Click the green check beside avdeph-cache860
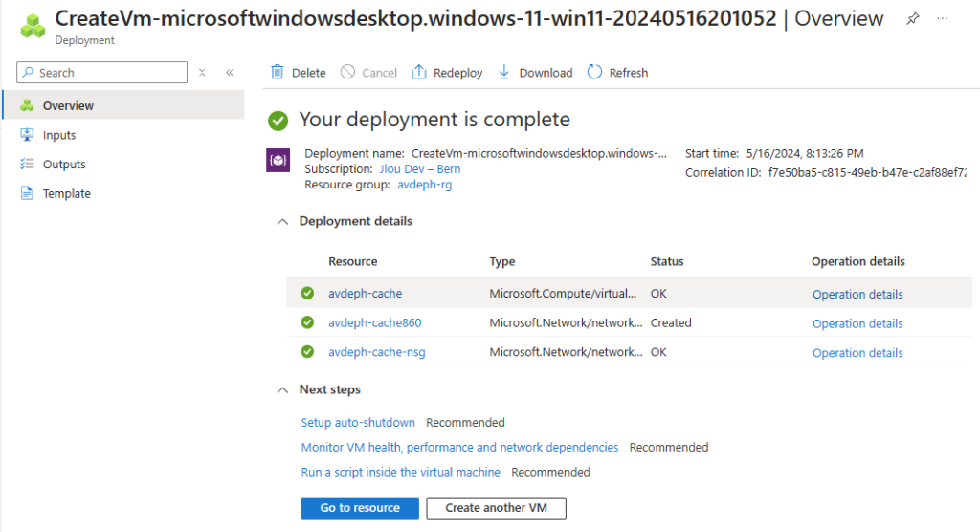The image size is (980, 532). coord(307,321)
